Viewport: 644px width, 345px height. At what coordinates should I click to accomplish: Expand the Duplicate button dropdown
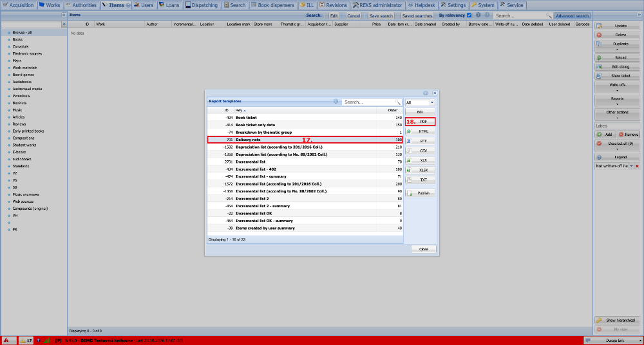(x=618, y=50)
